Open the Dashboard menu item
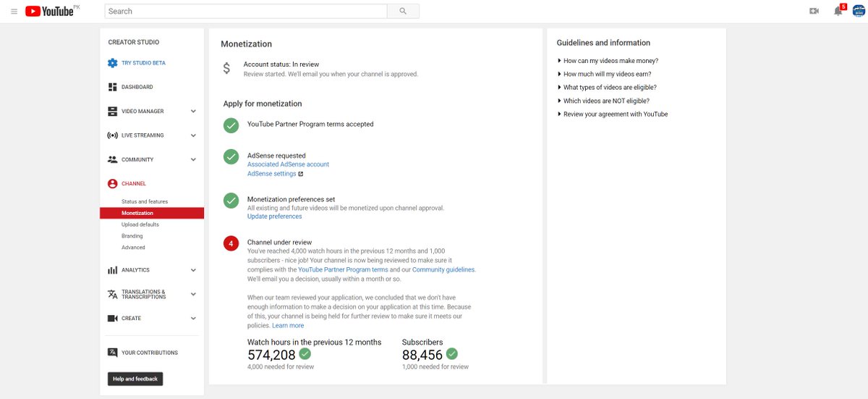The width and height of the screenshot is (868, 399). [x=137, y=87]
